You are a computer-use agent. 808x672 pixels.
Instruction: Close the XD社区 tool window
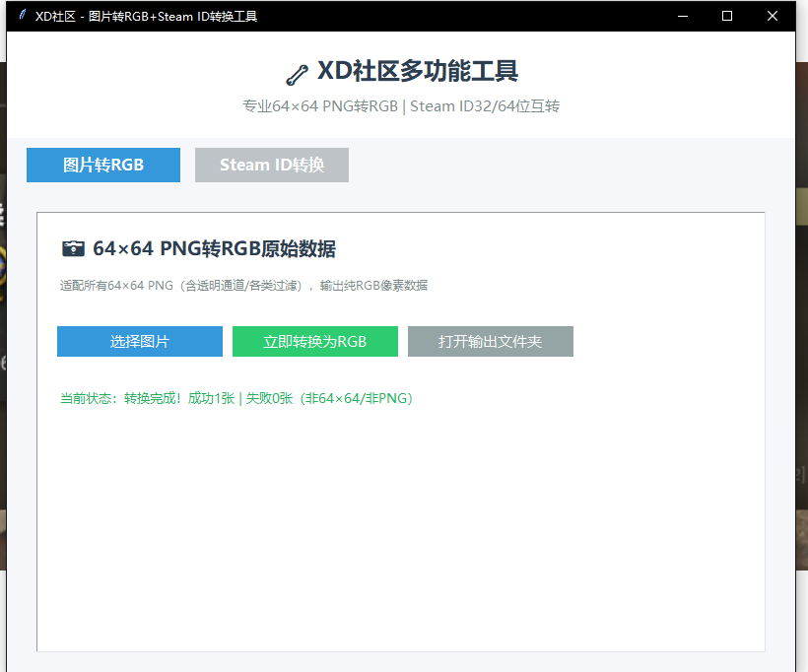(x=773, y=16)
